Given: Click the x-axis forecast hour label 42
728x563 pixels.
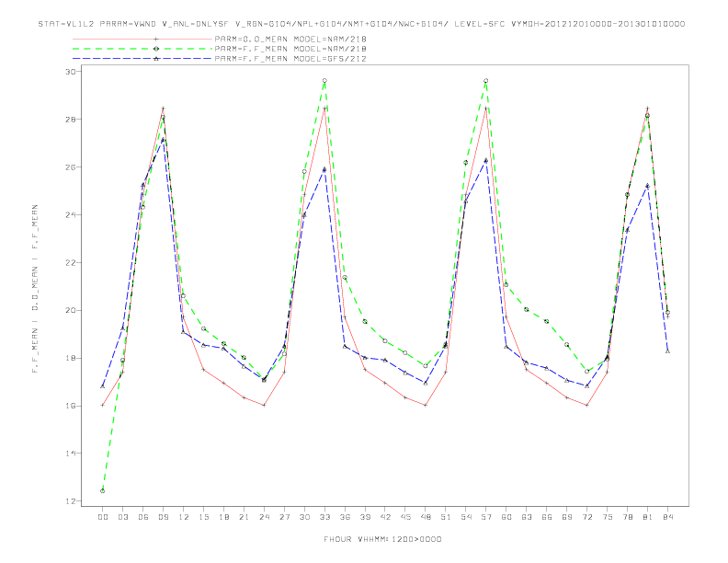Looking at the screenshot, I should point(385,517).
